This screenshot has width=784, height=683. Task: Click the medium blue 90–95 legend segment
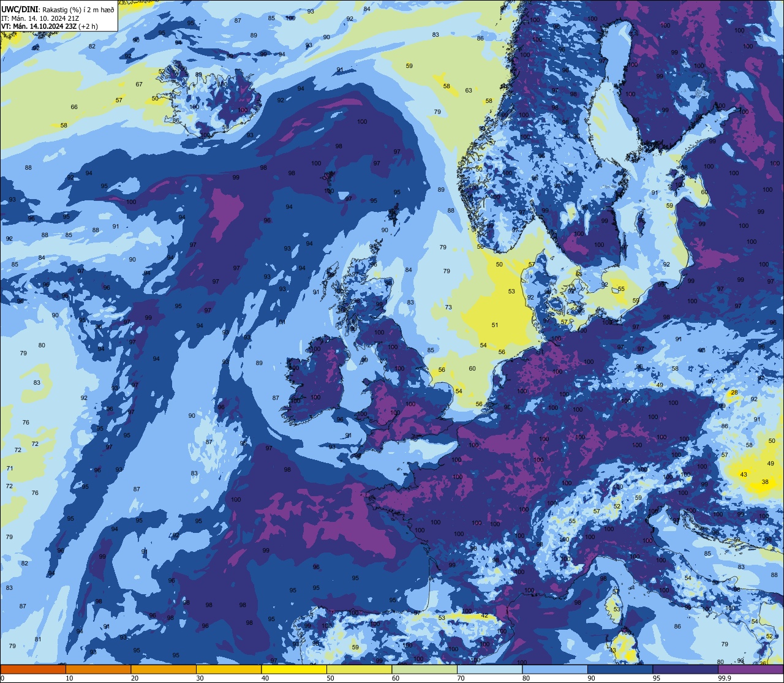pyautogui.click(x=620, y=669)
